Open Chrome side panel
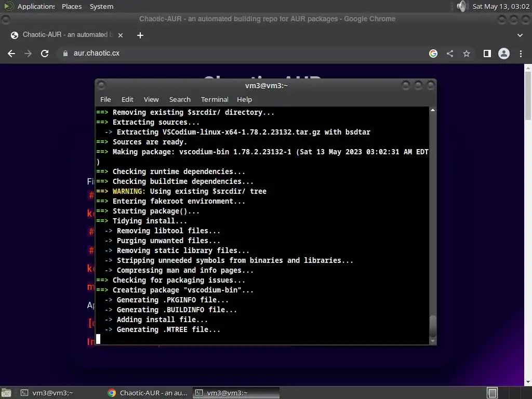 coord(487,54)
